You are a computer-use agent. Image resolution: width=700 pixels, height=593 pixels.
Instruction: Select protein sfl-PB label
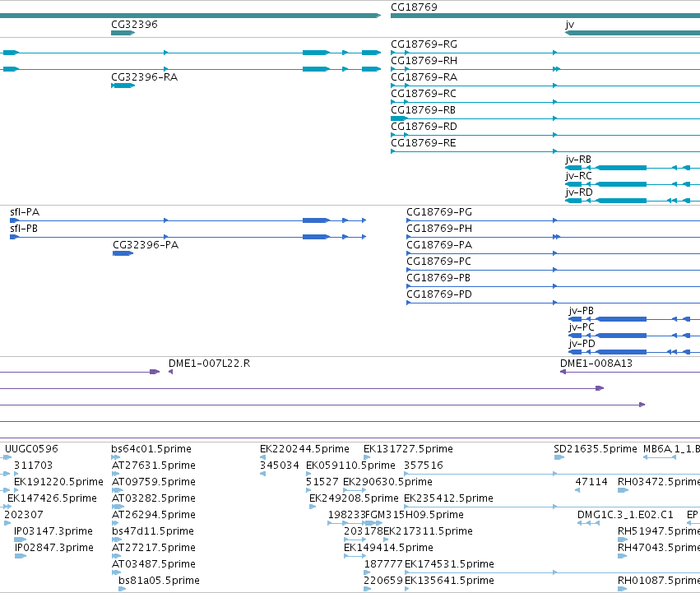pos(24,229)
